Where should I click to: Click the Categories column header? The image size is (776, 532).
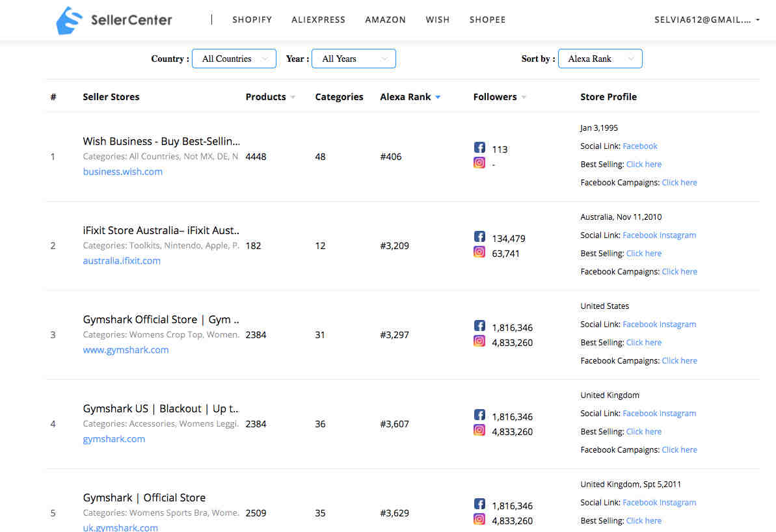tap(339, 97)
